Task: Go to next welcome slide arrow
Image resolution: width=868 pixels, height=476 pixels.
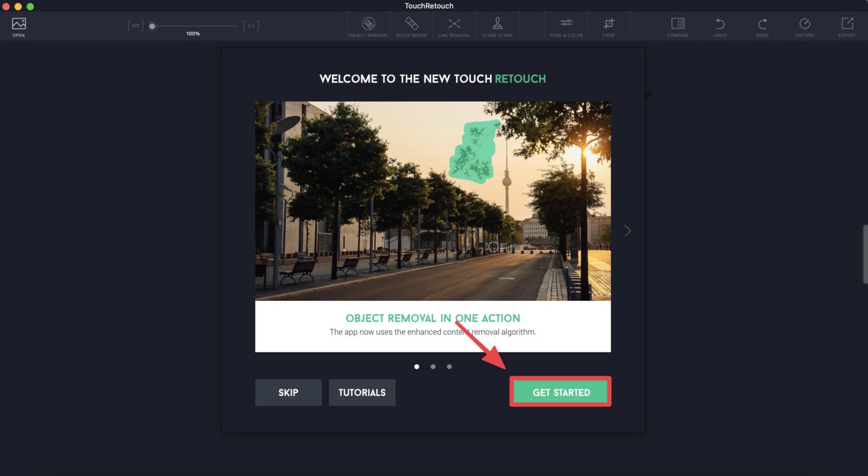Action: (x=627, y=231)
